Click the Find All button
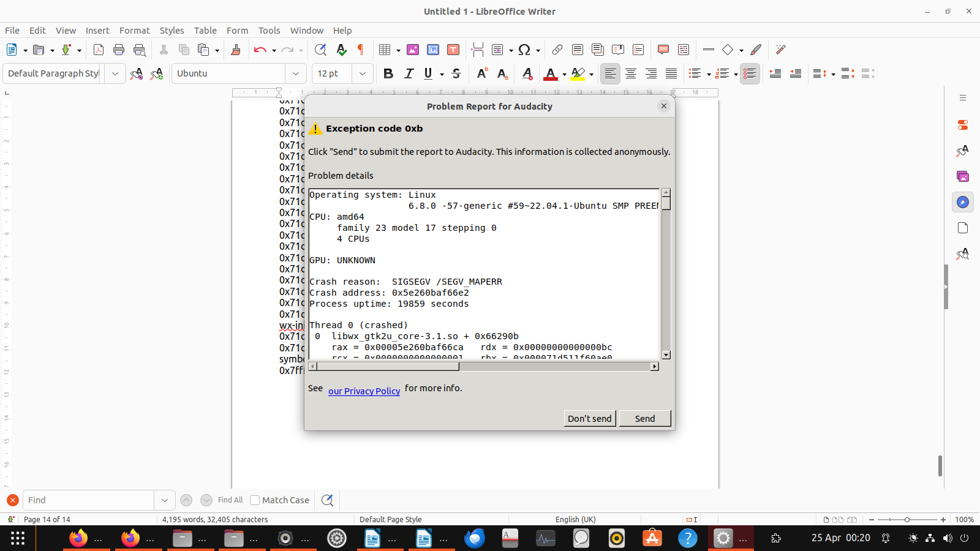980x551 pixels. click(x=230, y=500)
